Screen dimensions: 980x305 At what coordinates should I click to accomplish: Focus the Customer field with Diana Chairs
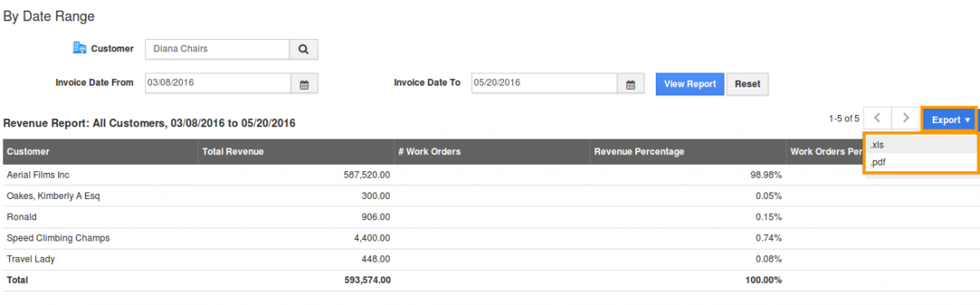pyautogui.click(x=217, y=49)
